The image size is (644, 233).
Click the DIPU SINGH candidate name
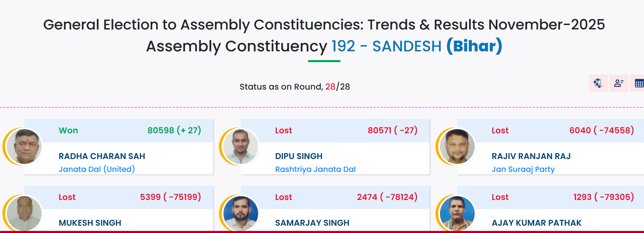coord(298,156)
